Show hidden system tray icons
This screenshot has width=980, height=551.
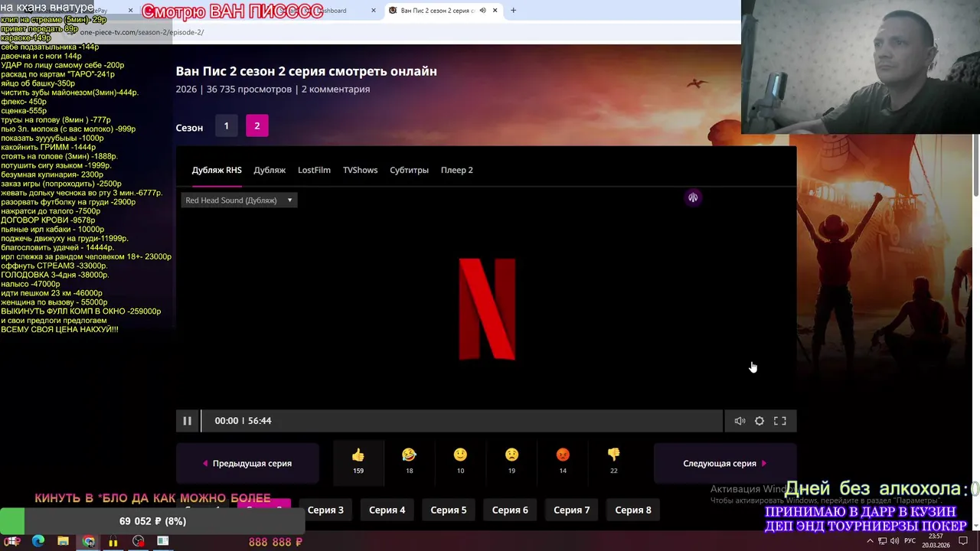coord(870,541)
